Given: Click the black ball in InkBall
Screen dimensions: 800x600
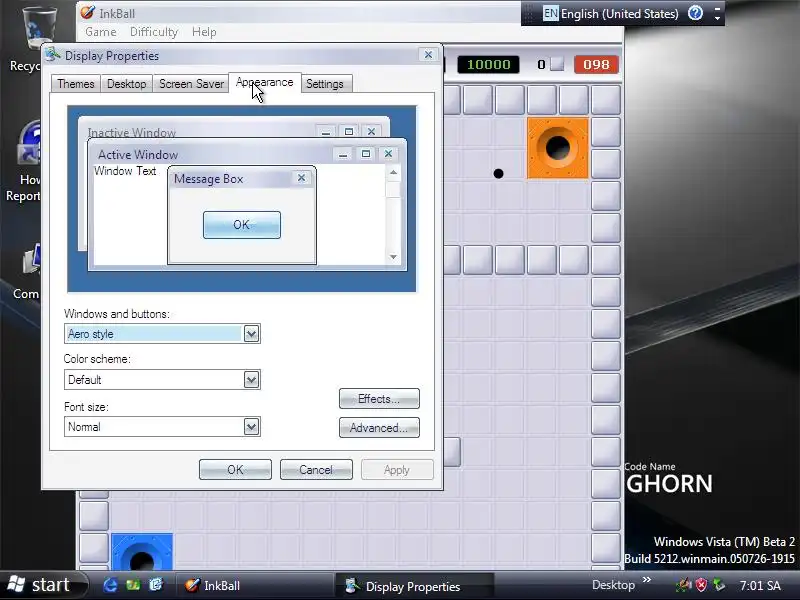Looking at the screenshot, I should coord(498,174).
